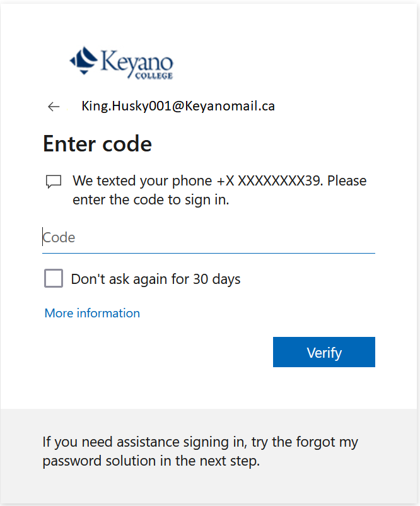Click "password solution in the next step" line

click(151, 461)
